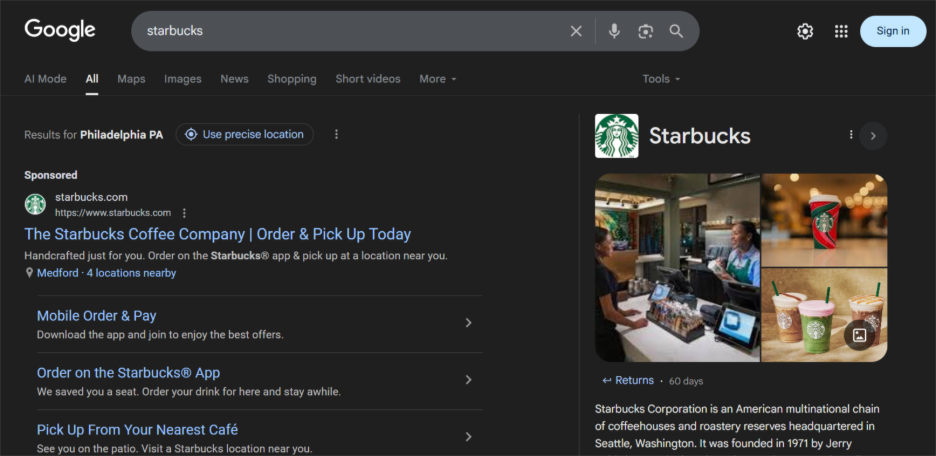Screen dimensions: 936x456
Task: Click the starbucks.com site name text
Action: coord(91,197)
